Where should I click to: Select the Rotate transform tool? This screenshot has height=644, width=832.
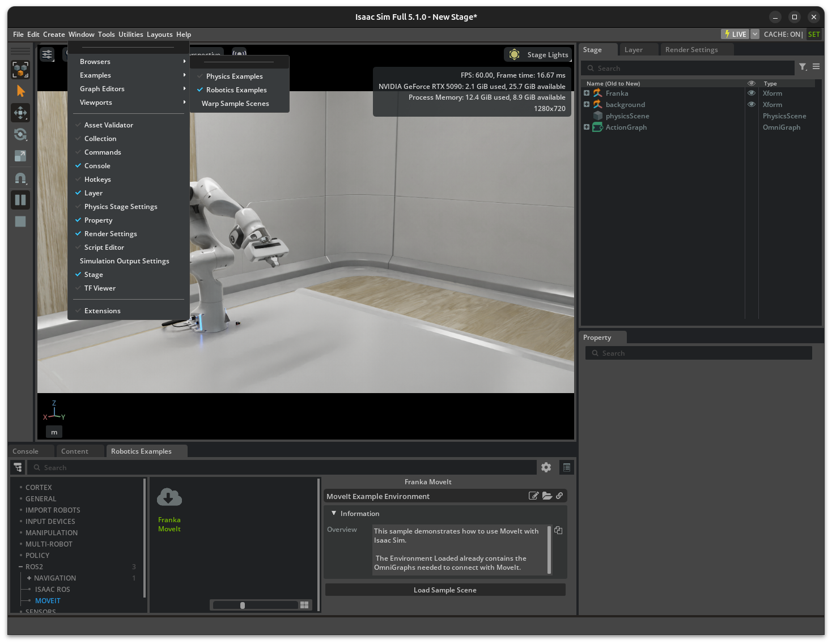[x=20, y=134]
